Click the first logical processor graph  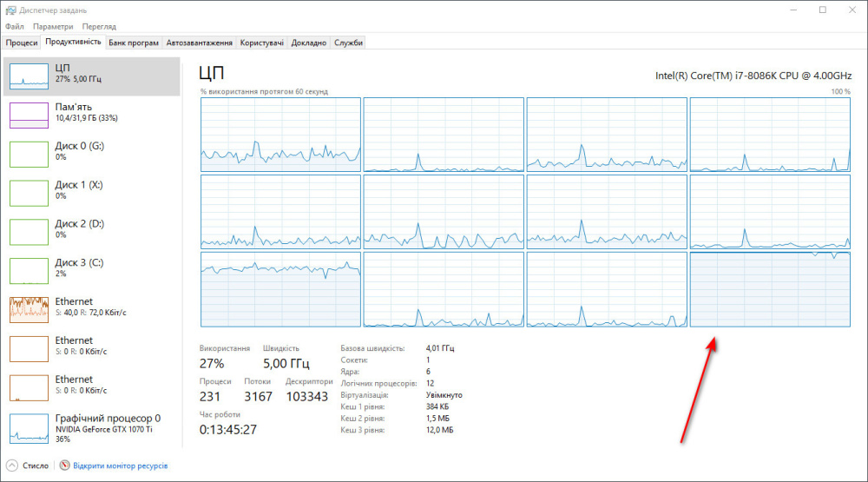coord(280,135)
